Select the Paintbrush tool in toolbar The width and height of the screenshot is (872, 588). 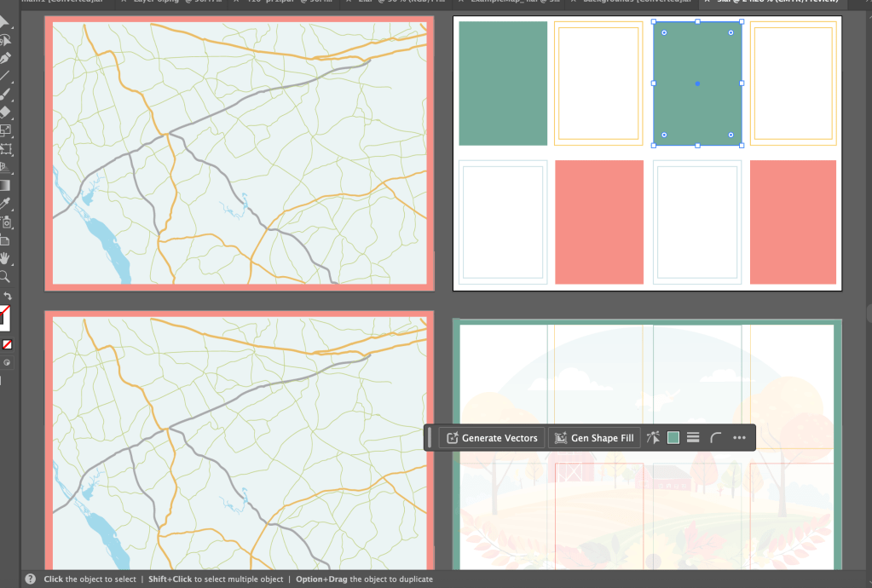(x=5, y=94)
